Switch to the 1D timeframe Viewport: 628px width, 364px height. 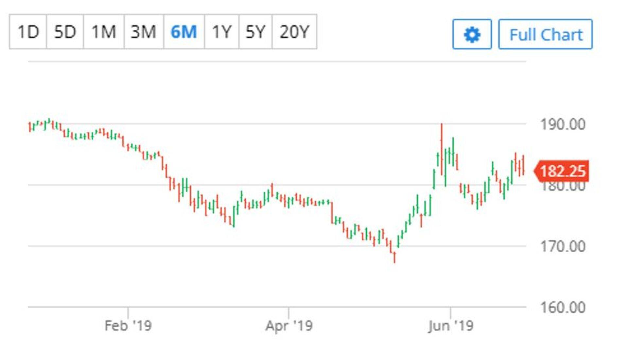(x=28, y=32)
